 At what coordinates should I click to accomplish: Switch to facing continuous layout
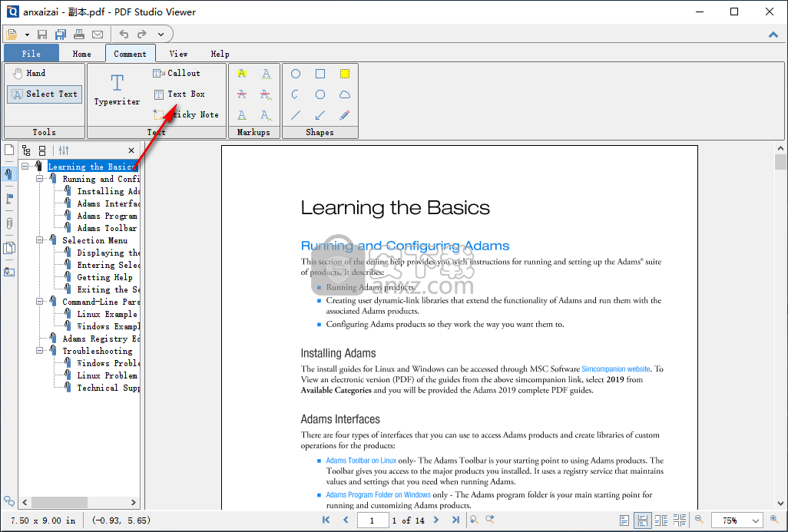point(680,520)
